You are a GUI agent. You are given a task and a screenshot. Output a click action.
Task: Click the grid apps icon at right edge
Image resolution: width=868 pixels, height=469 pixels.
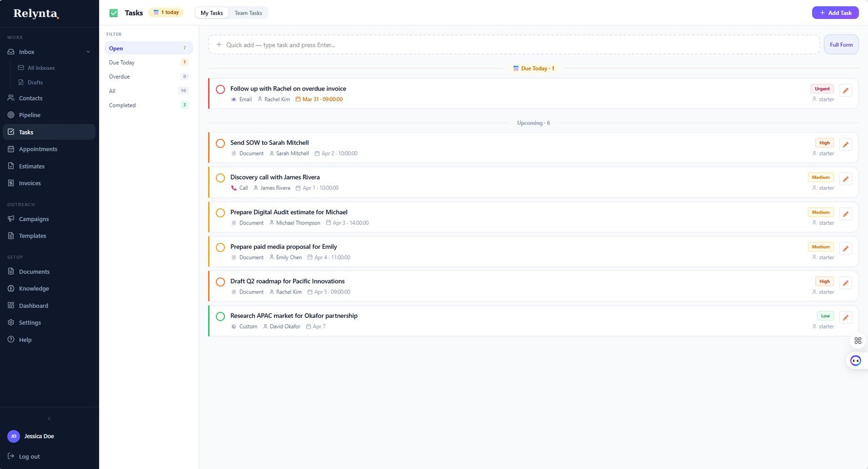(858, 340)
